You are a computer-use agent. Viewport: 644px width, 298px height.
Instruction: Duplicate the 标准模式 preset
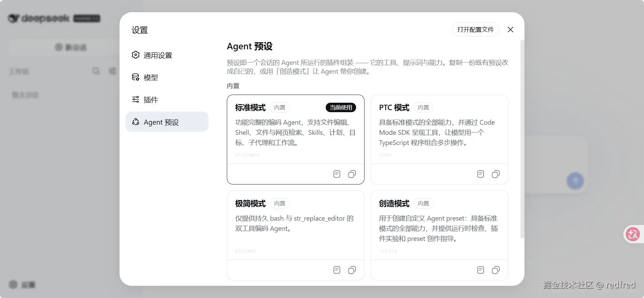pyautogui.click(x=352, y=174)
